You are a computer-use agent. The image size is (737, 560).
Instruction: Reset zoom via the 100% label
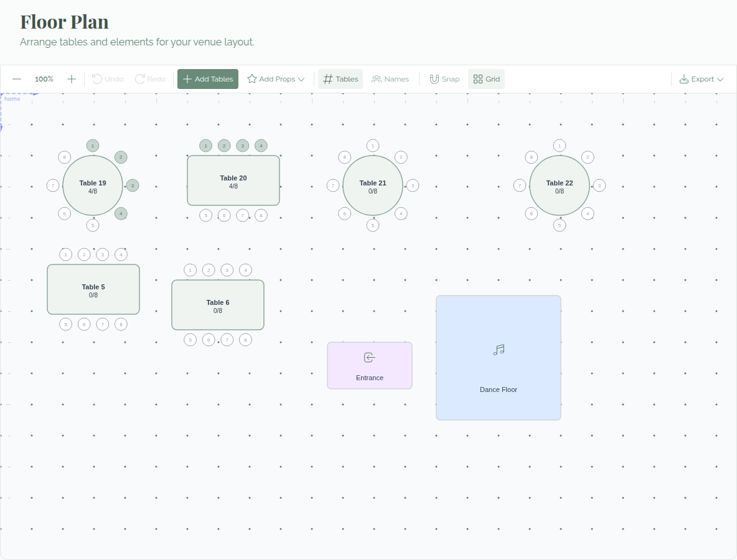(x=44, y=79)
